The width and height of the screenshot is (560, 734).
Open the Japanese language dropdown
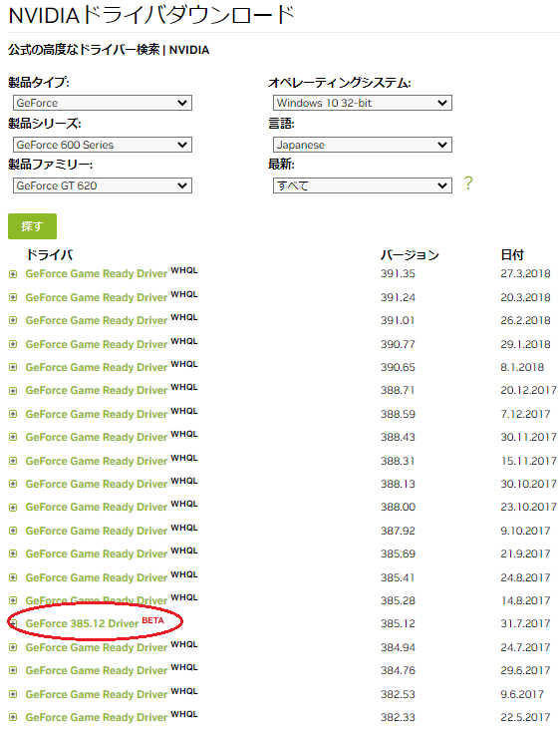click(x=363, y=145)
